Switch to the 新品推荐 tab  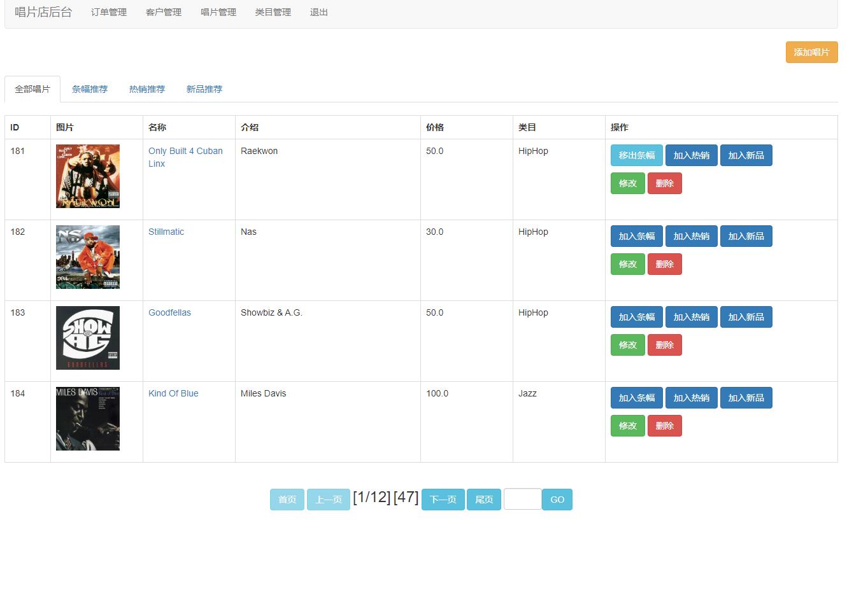[x=204, y=89]
